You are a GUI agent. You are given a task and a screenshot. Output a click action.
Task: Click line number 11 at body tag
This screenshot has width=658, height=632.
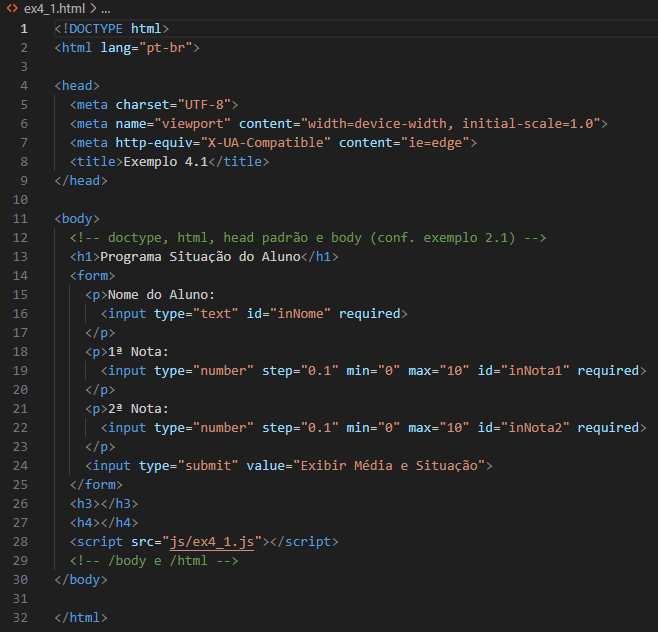tap(20, 219)
